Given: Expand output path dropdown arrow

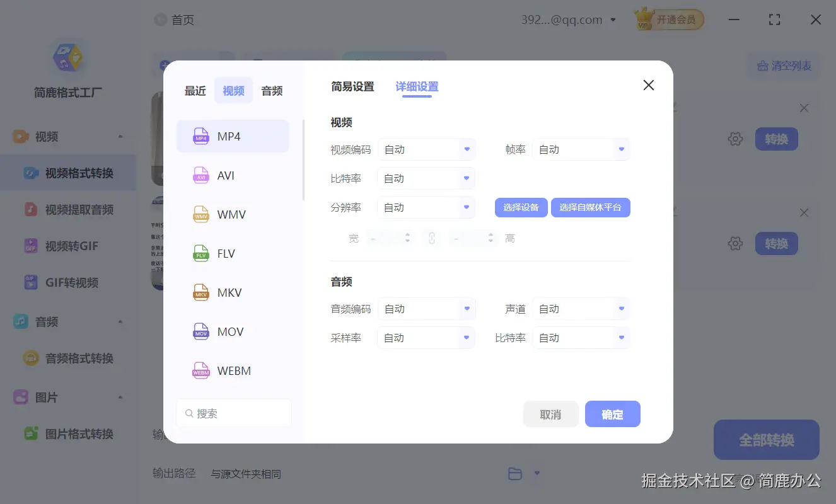Looking at the screenshot, I should click(x=537, y=473).
